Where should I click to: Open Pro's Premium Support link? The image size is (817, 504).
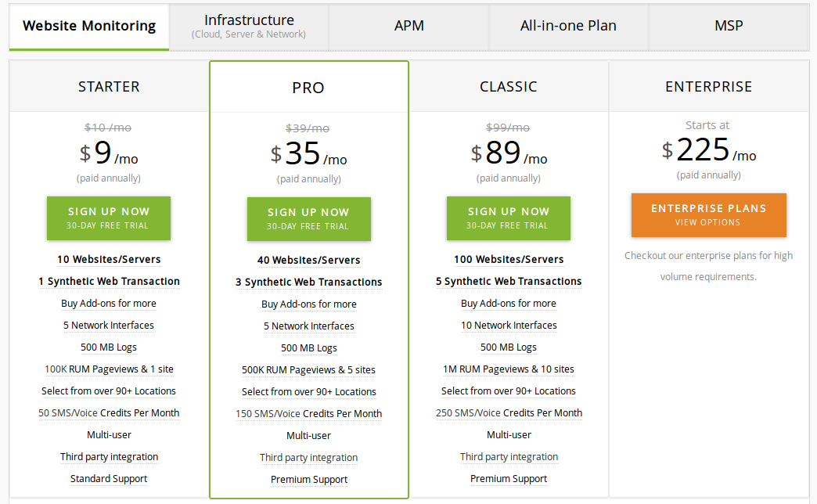pos(308,478)
